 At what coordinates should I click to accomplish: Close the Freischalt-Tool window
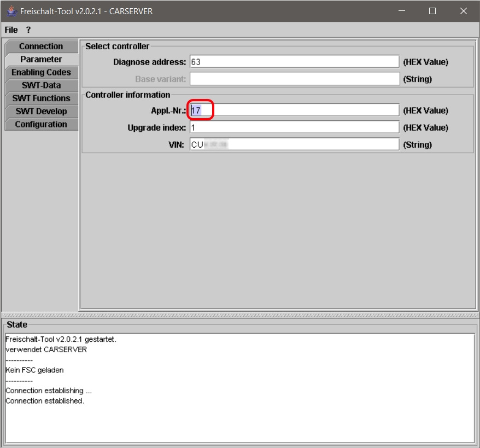(x=464, y=11)
